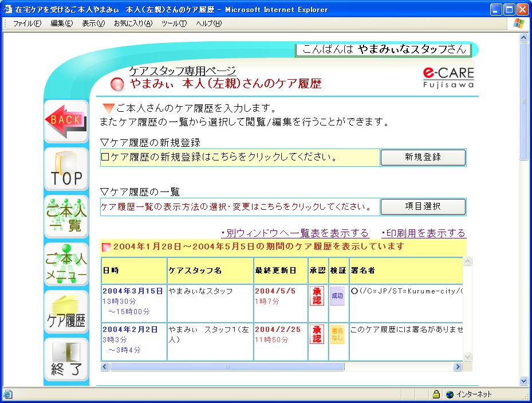Open the ファイル(F) menu

tap(27, 24)
